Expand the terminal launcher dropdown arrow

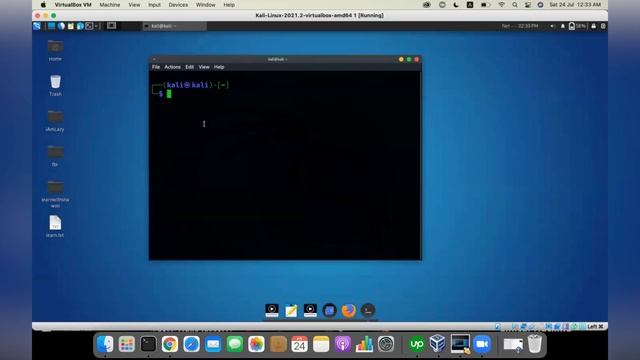point(96,26)
